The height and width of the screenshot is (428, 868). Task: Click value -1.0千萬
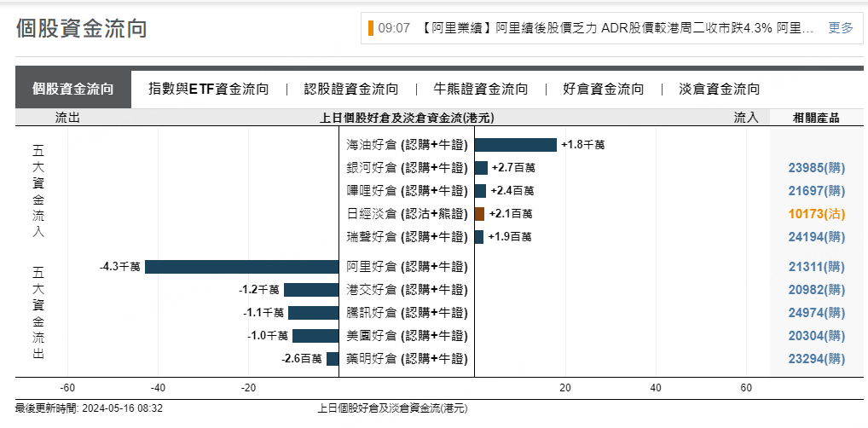point(268,336)
